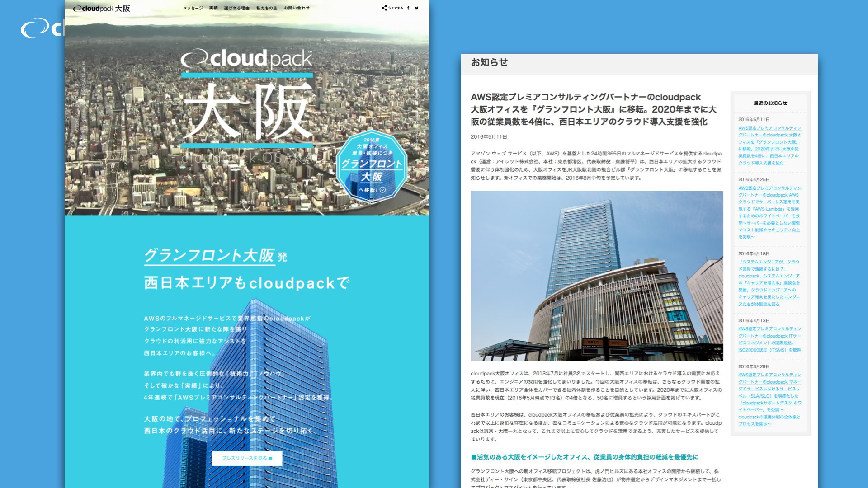Open the May 11 news link in the sidebar
The image size is (868, 488).
pos(769,145)
